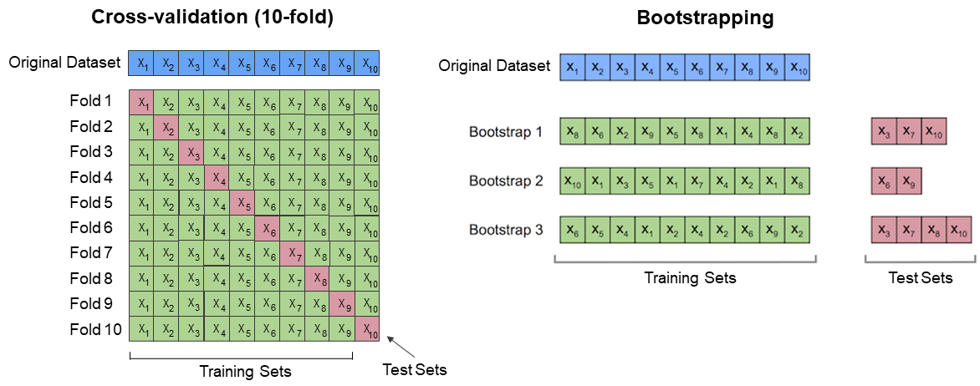
Task: Click the red X8 cell in Fold 8
Action: click(317, 278)
